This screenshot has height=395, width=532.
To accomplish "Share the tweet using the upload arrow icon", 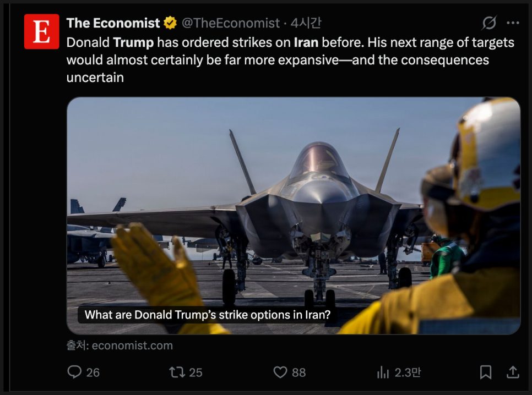I will pos(513,372).
